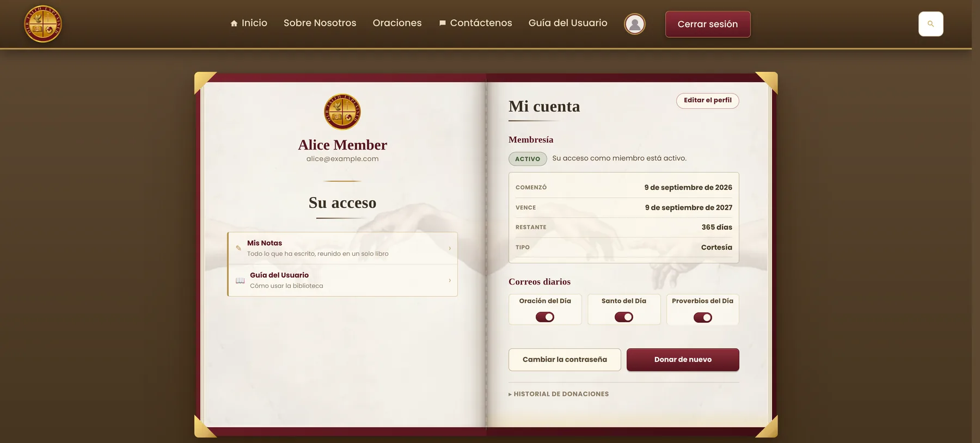Click the flag icon beside Contáctenos
This screenshot has width=980, height=443.
[x=443, y=23]
